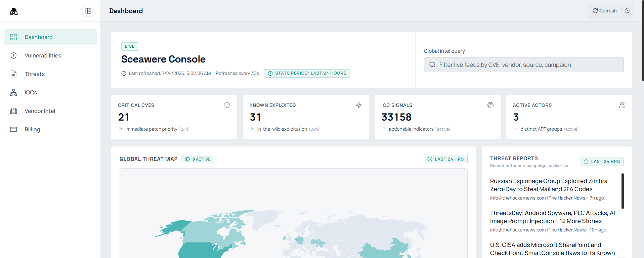Viewport: 644px width, 258px height.
Task: Navigate to IOCs
Action: (x=50, y=92)
